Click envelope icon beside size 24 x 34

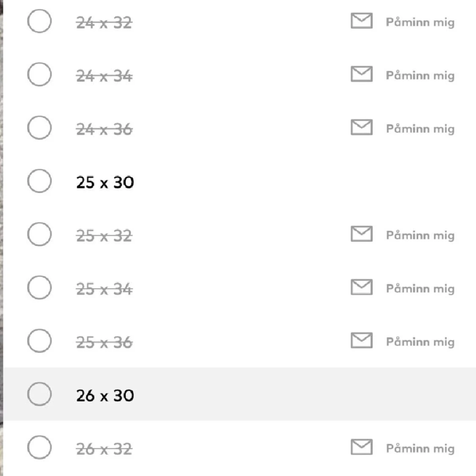tap(361, 74)
